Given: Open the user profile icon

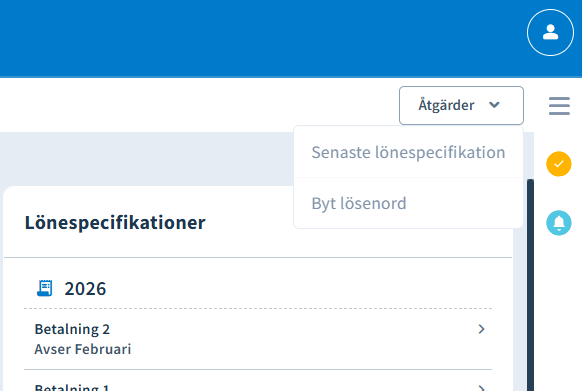Looking at the screenshot, I should [x=550, y=33].
